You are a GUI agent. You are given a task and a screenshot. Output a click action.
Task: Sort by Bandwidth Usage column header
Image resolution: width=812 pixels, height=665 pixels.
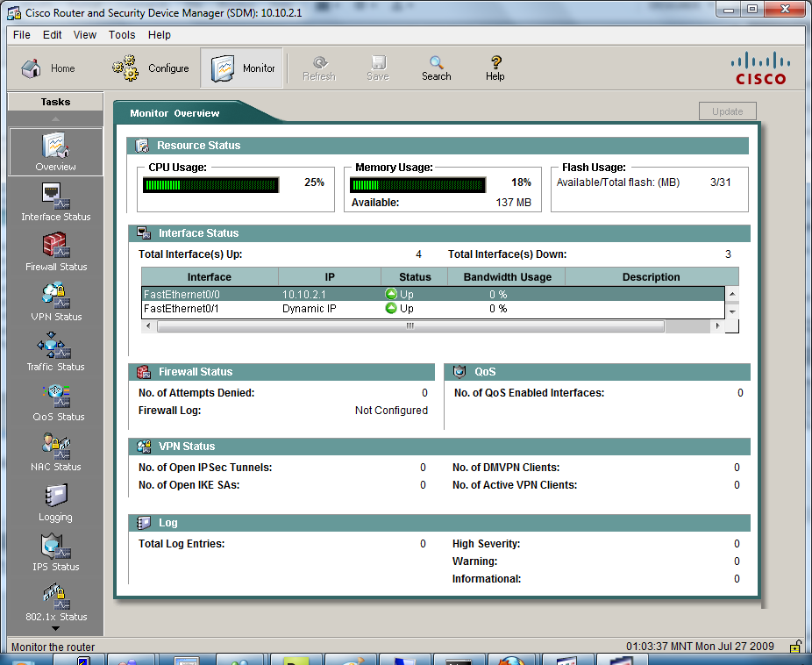pos(507,277)
